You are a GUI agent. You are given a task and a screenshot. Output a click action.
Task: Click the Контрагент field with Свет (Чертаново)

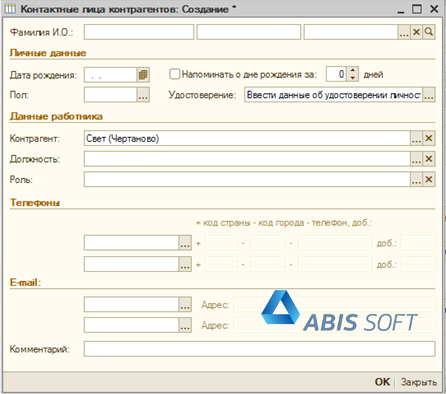pos(247,138)
